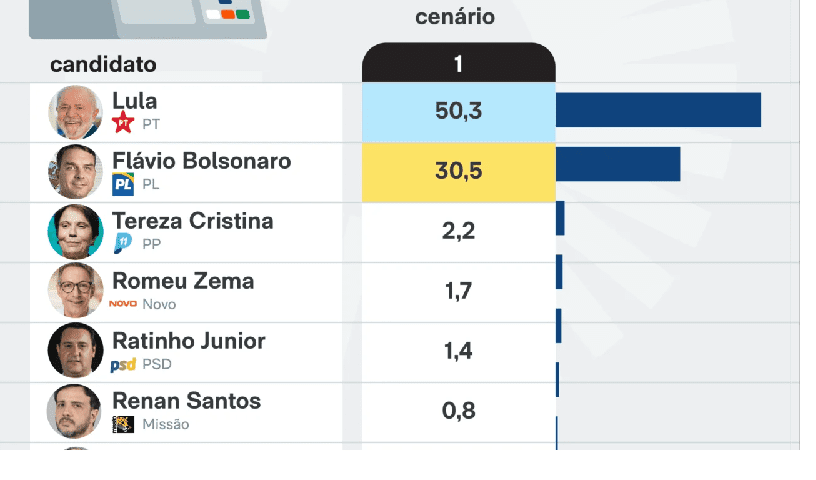Image resolution: width=816 pixels, height=480 pixels.
Task: Select scenario 1 column header
Action: pos(458,64)
